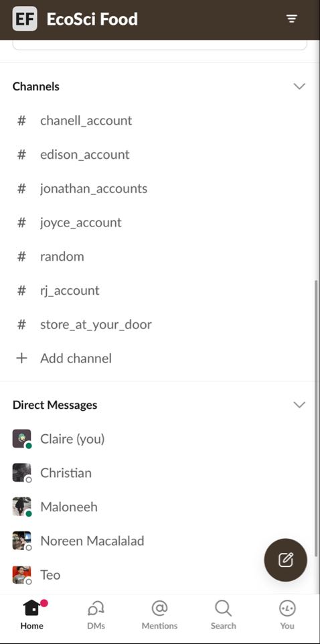Open direct message with Noreen Macalalad
The image size is (320, 644).
(160, 541)
